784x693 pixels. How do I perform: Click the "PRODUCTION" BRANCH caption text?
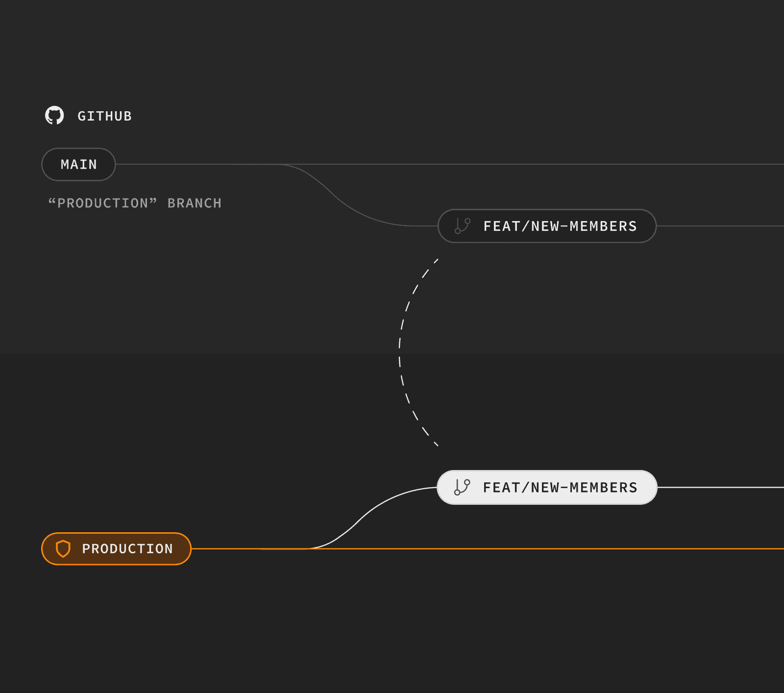click(135, 202)
